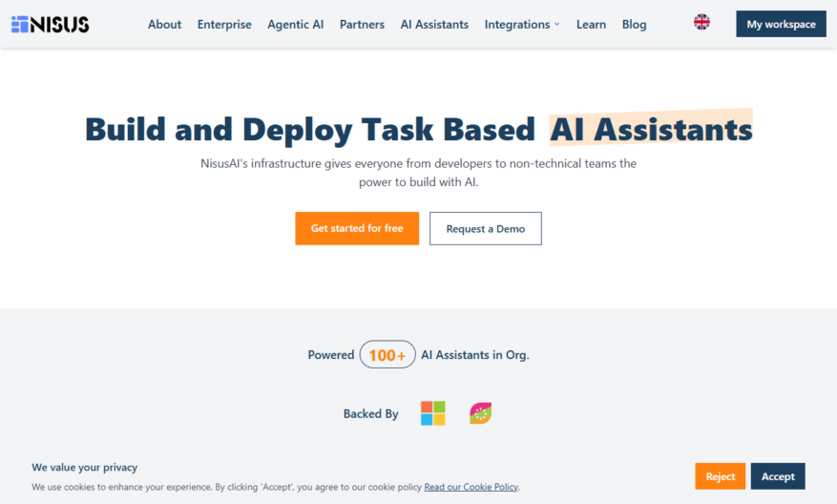
Task: Open the About menu item
Action: (x=164, y=24)
